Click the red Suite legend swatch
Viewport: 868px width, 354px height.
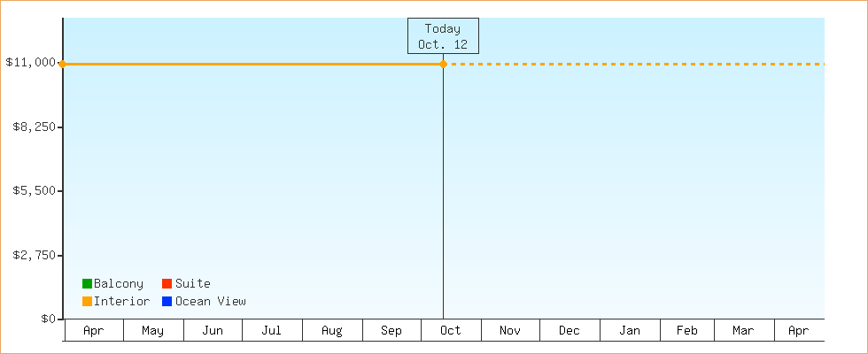coord(166,284)
